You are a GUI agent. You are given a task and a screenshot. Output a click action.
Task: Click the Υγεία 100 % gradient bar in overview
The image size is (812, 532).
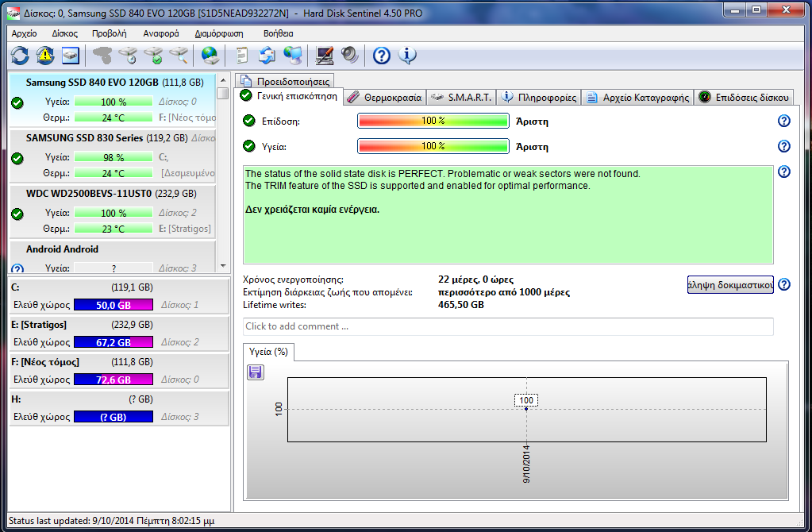pos(433,146)
